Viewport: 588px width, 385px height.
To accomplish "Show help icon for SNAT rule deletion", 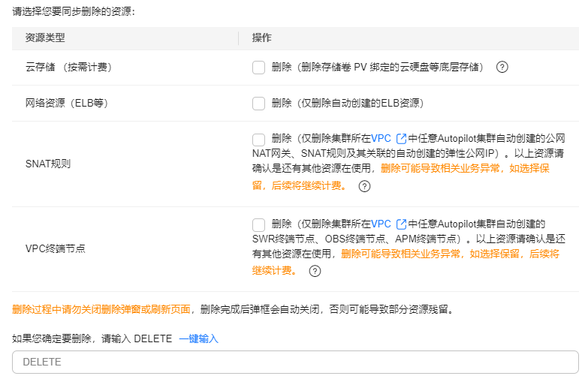I will coord(364,186).
